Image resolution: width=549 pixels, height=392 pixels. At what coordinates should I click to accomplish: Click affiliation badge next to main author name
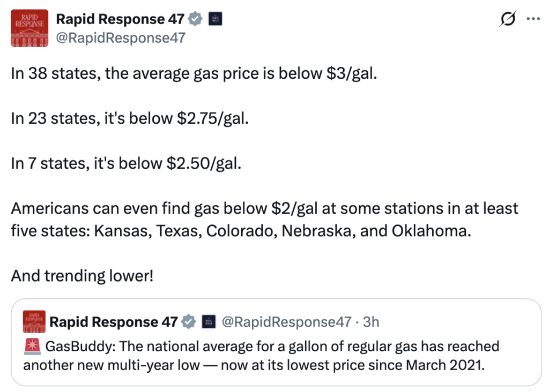[x=214, y=19]
